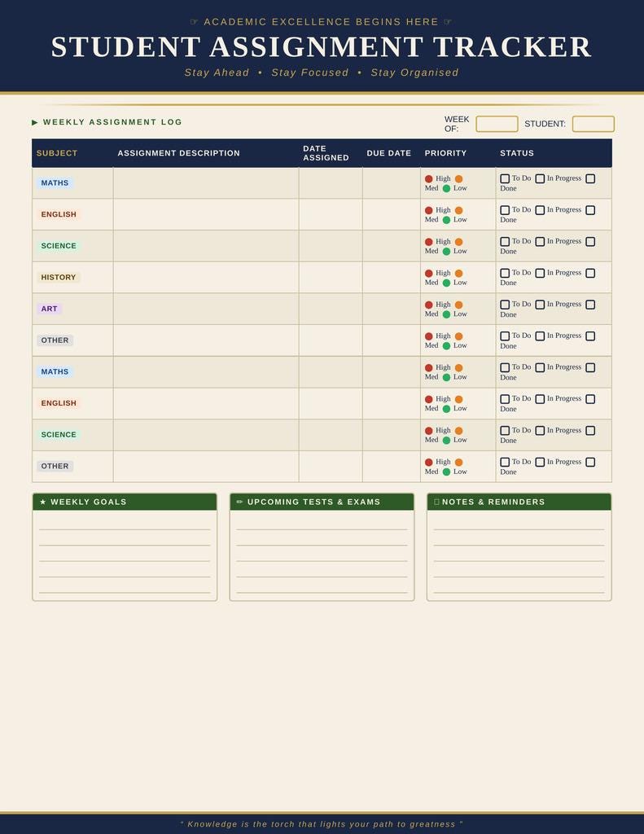
Task: Click the pointing hand icon before 'Academic Excellence'
Action: click(194, 22)
